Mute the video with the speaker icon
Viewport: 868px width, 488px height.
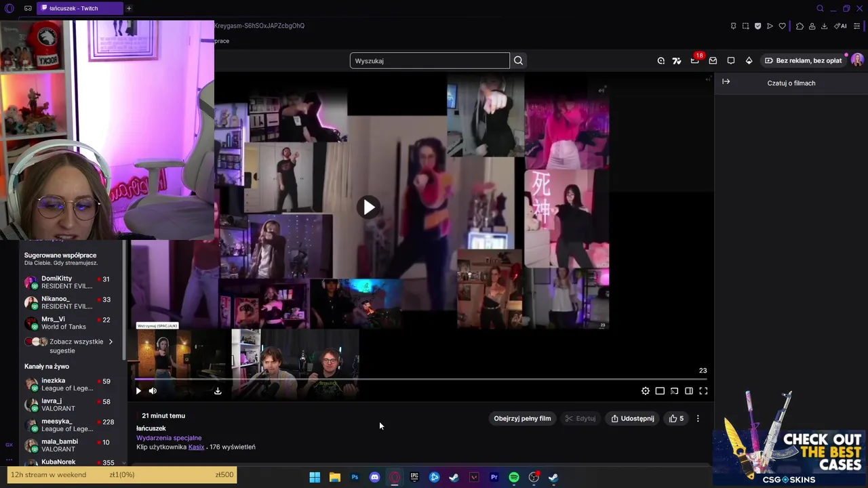coord(153,391)
